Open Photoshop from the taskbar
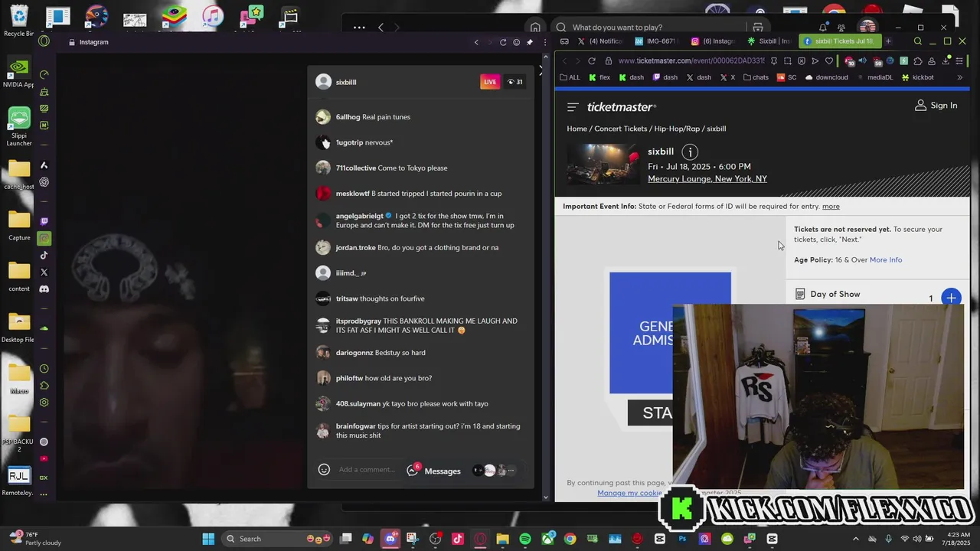 [682, 539]
